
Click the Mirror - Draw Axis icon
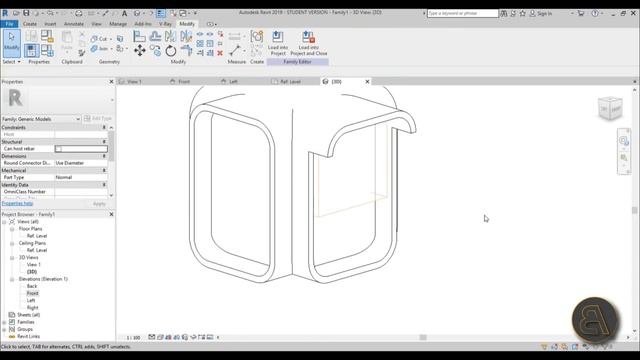coord(186,36)
